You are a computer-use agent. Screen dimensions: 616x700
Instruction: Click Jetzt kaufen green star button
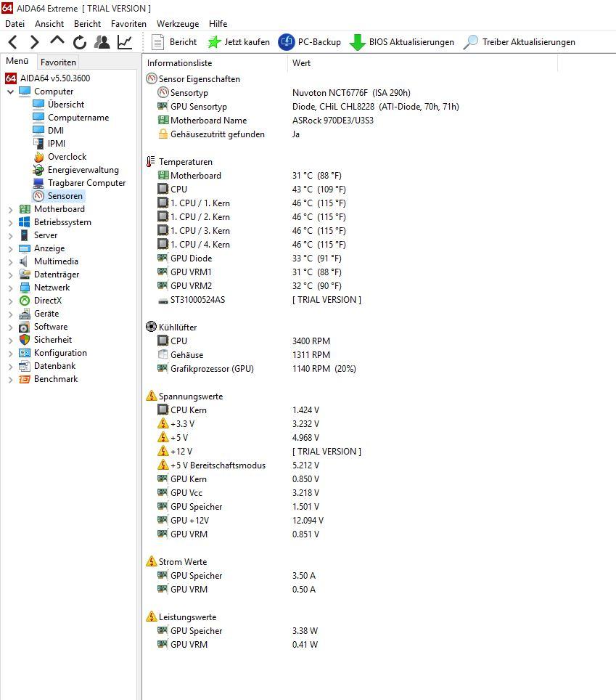[x=238, y=42]
